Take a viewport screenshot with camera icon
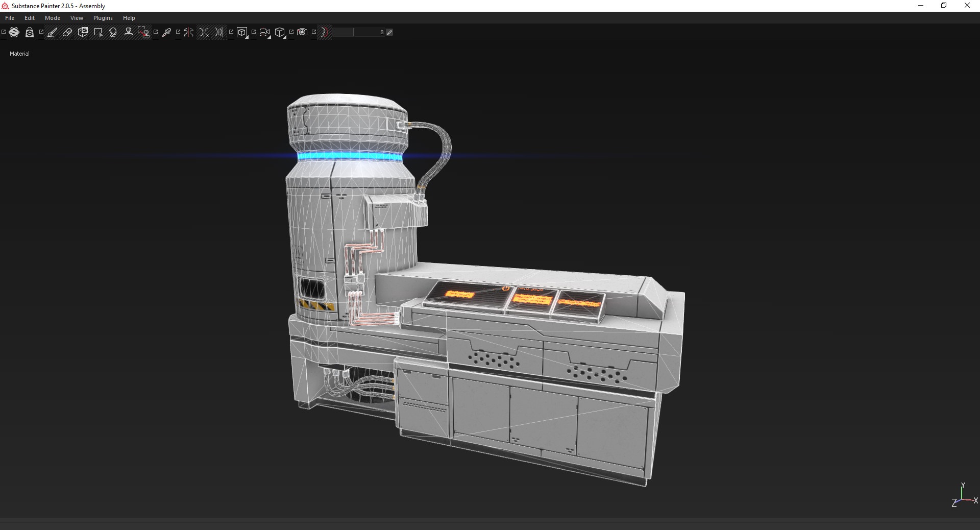Screen dimensions: 980x530 (302, 32)
